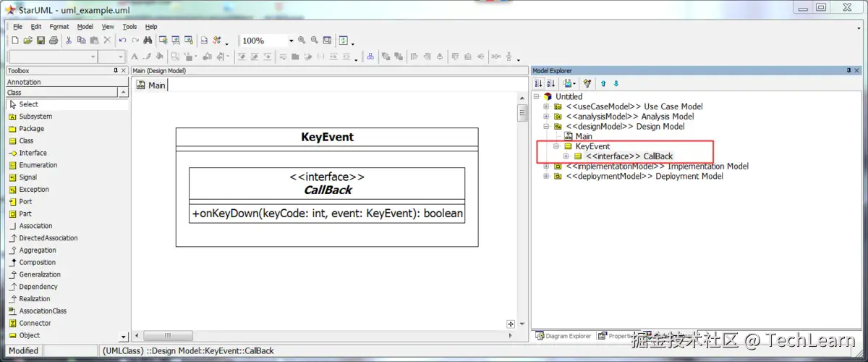Click the New Project toolbar icon
Image resolution: width=868 pixels, height=362 pixels.
[15, 41]
